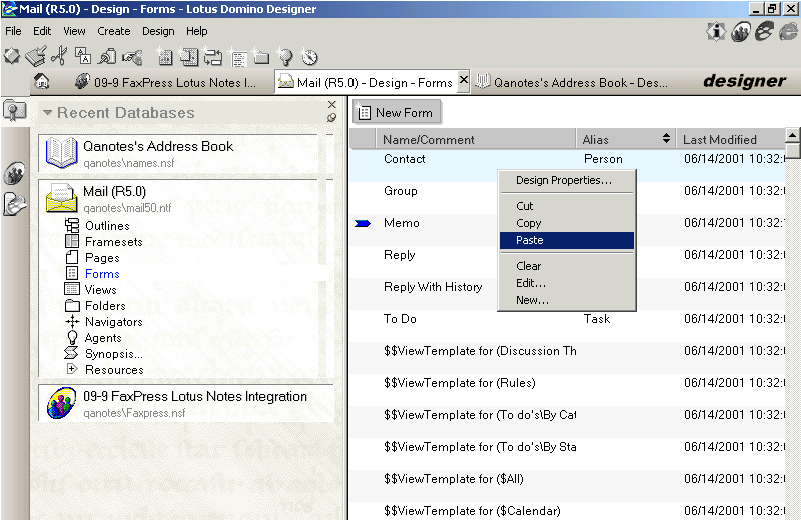This screenshot has height=520, width=801.
Task: Click the Qanotes's Address Book database icon
Action: click(x=60, y=153)
